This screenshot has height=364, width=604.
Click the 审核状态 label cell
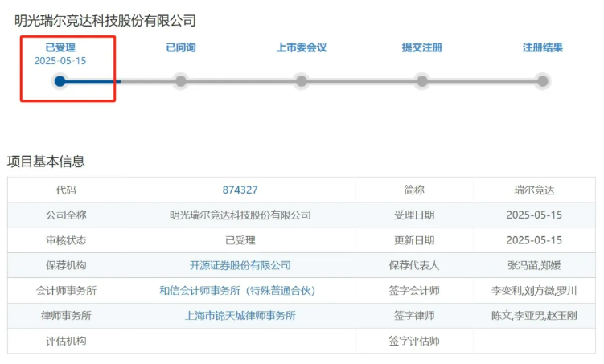[66, 240]
